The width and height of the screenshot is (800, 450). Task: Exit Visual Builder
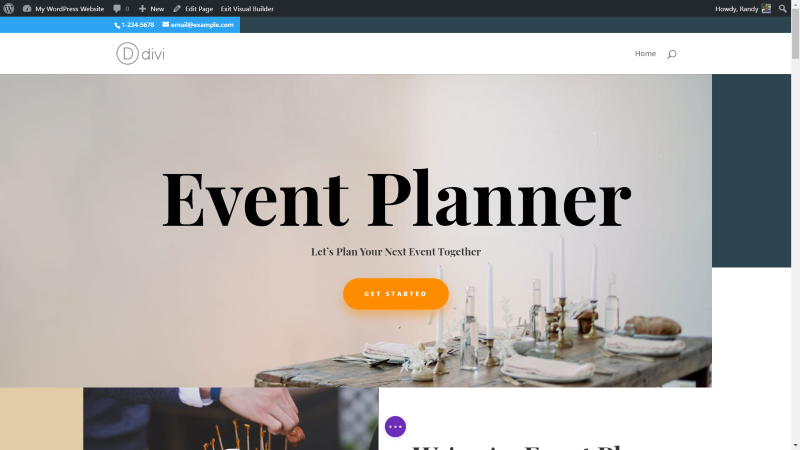247,9
